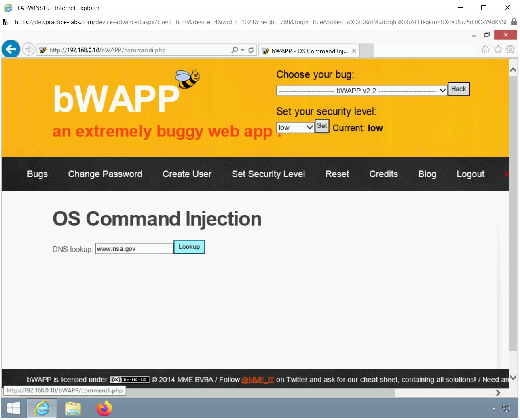Open File Explorer from the taskbar
This screenshot has height=420, width=520.
tap(73, 409)
